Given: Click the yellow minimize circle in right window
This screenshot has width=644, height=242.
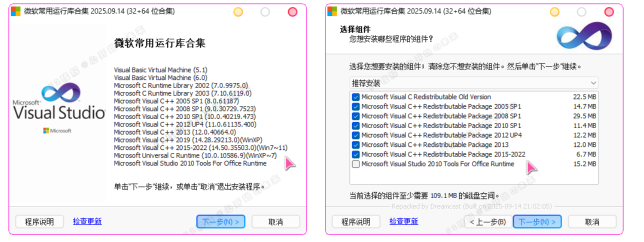Looking at the screenshot, I should tap(554, 11).
